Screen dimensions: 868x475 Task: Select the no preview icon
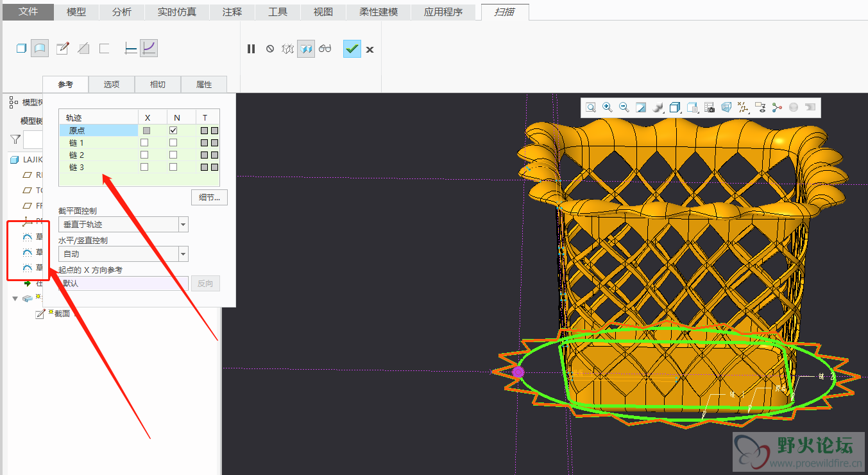point(270,49)
